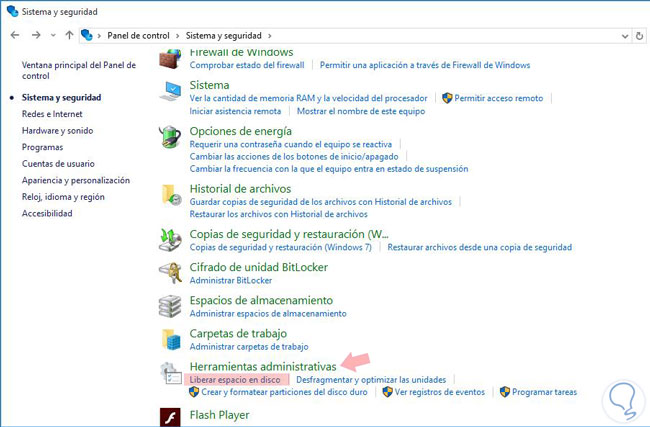Open Copias de seguridad y restauración icon

pos(170,240)
